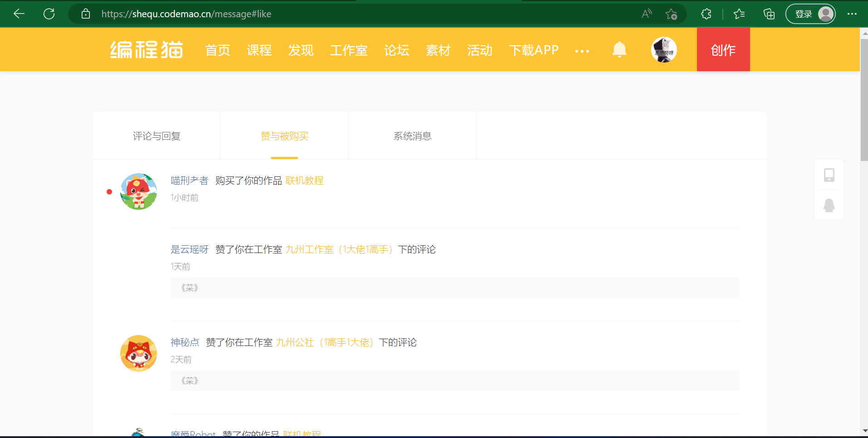Click the 1小时前 timestamp
Viewport: 868px width, 438px height.
(184, 198)
